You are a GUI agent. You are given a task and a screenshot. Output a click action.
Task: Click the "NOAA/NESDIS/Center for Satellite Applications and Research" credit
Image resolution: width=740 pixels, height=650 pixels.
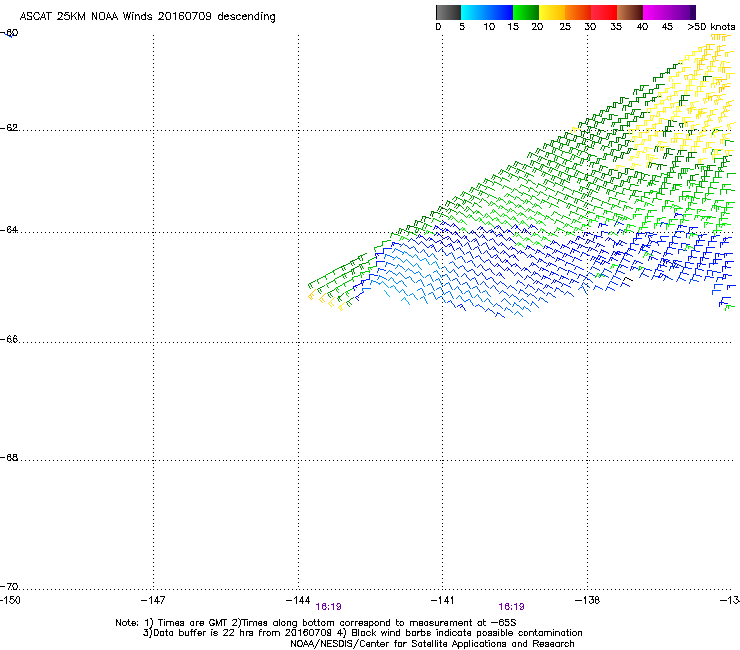click(432, 644)
